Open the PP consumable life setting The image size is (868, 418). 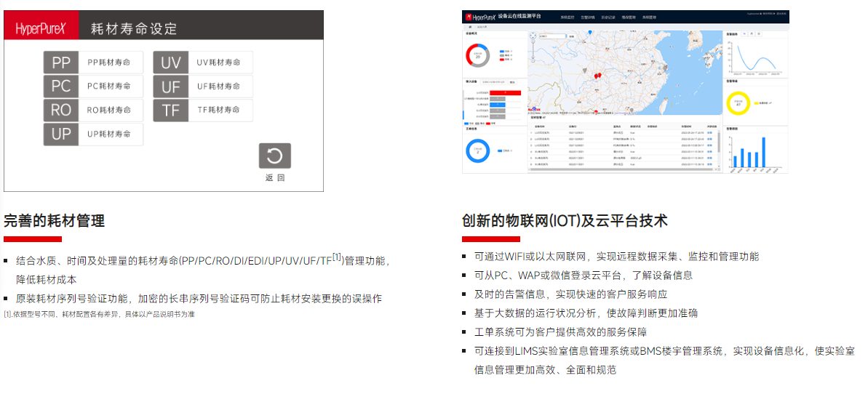pyautogui.click(x=93, y=63)
